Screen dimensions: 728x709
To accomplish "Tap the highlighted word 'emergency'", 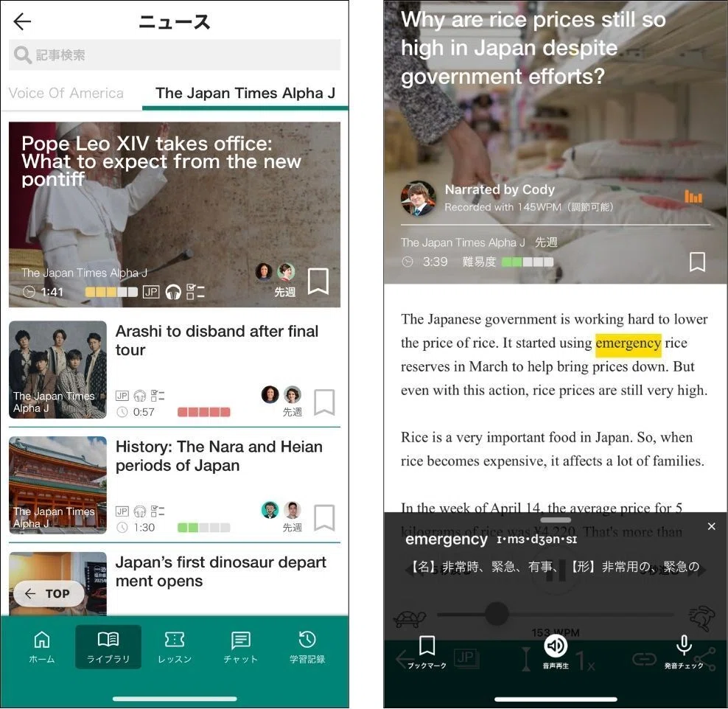I will coord(629,343).
